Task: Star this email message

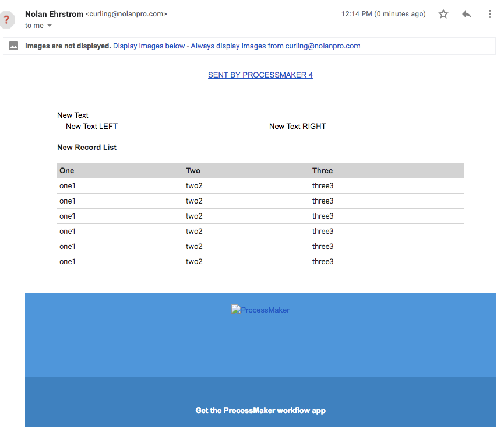Action: 443,14
